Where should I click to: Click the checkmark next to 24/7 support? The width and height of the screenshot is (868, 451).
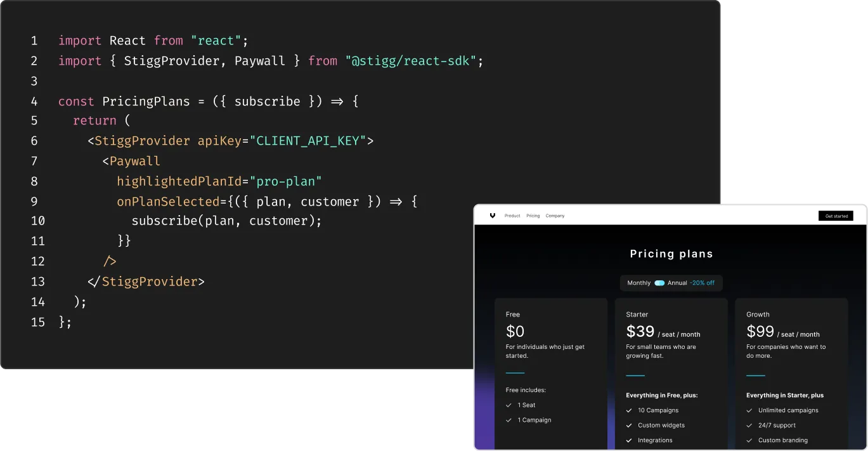coord(749,425)
